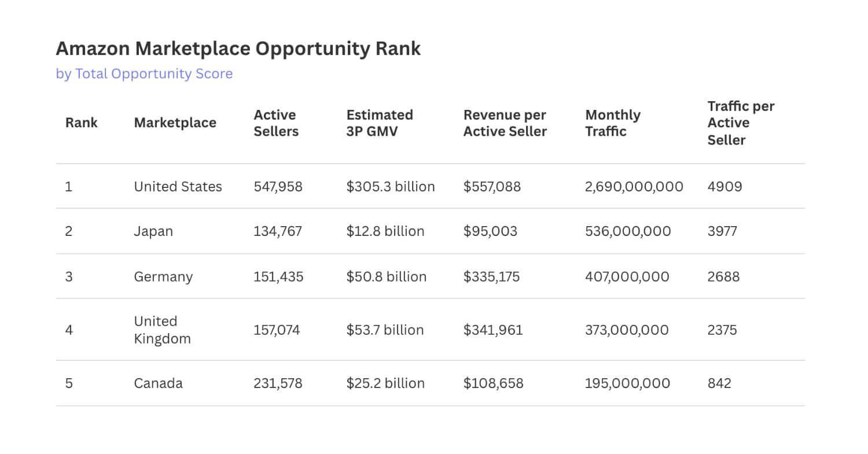Click the $25.2 billion GMV value

pos(385,383)
